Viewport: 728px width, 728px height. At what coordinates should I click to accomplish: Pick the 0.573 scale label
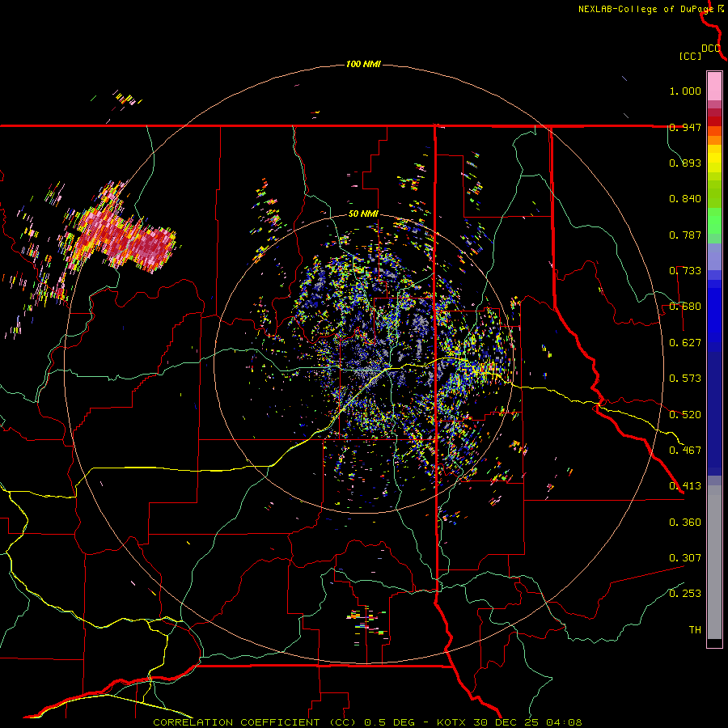685,379
